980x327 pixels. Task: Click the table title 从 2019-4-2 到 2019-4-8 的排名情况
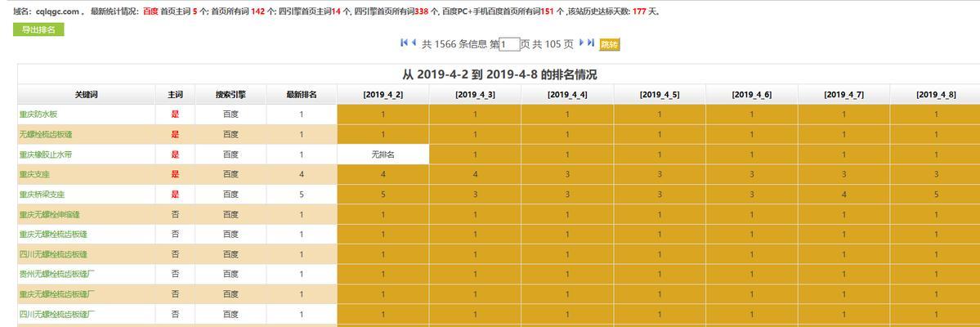pos(499,75)
